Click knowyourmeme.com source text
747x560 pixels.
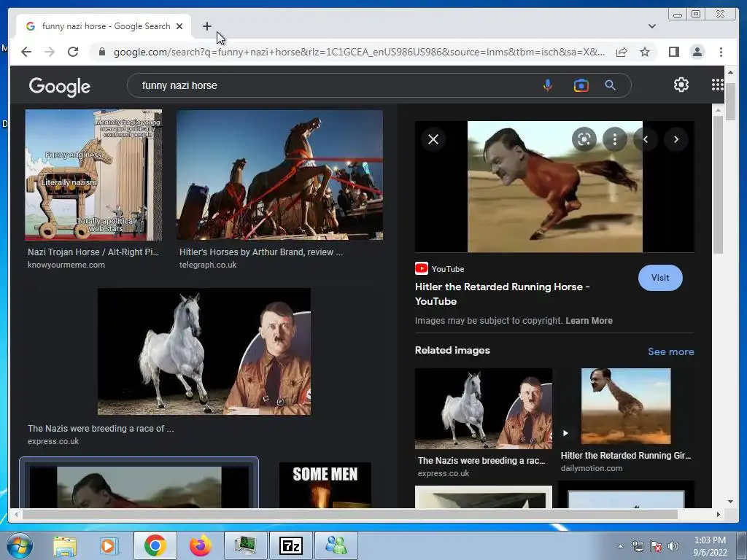click(x=66, y=265)
